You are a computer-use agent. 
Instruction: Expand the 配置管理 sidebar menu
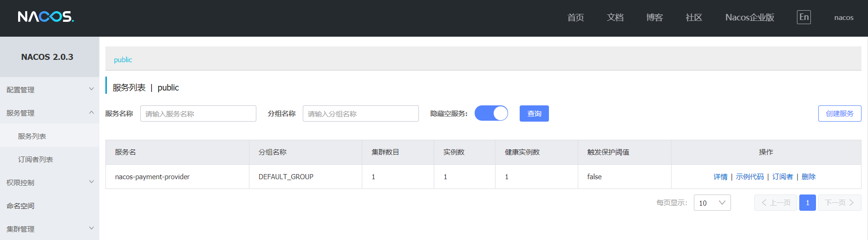[x=50, y=90]
